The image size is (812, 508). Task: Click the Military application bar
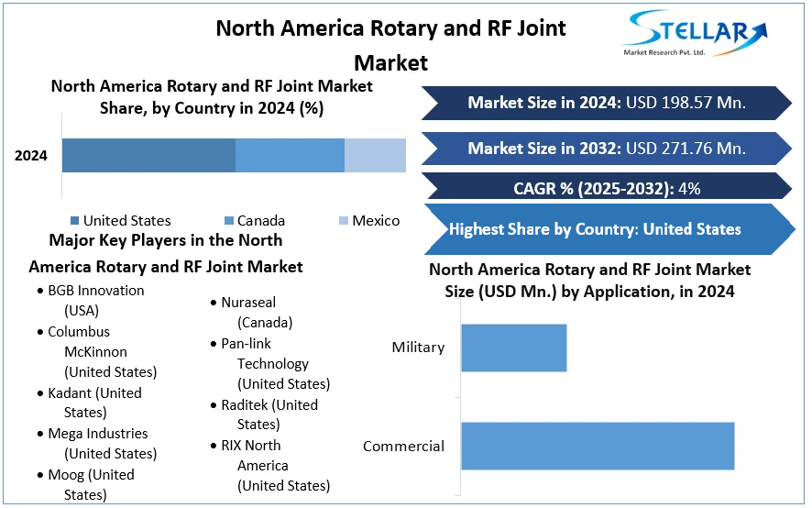pos(514,348)
